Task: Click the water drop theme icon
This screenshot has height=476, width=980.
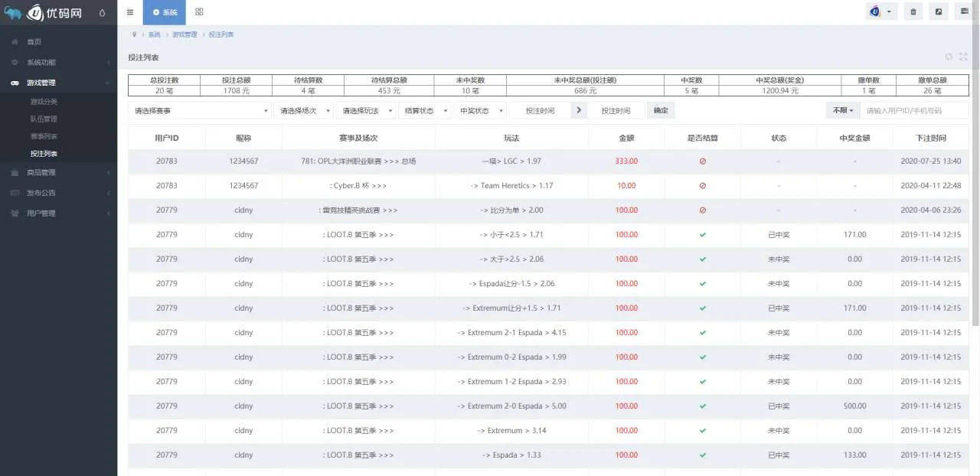Action: tap(103, 12)
